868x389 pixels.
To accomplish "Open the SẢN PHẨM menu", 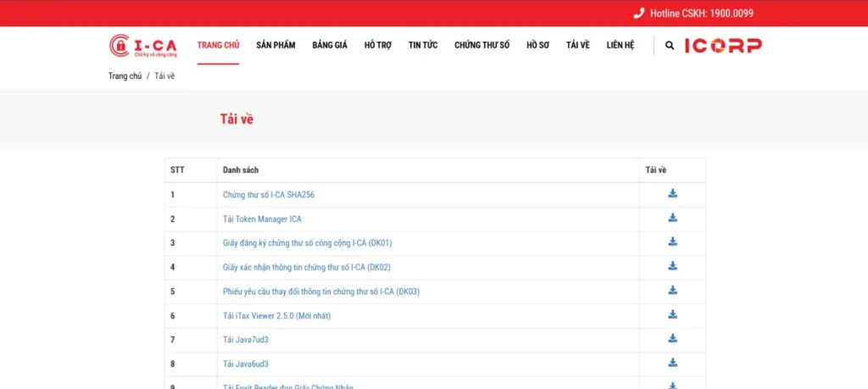I will pyautogui.click(x=275, y=46).
